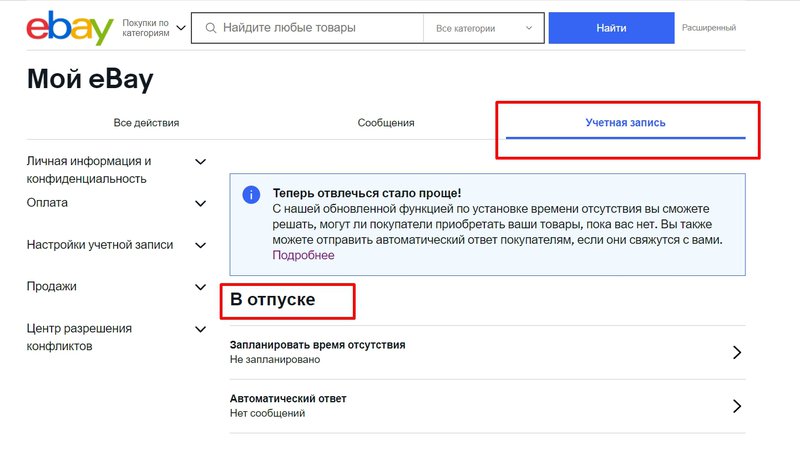Switch to the Все действия tab

coord(146,123)
